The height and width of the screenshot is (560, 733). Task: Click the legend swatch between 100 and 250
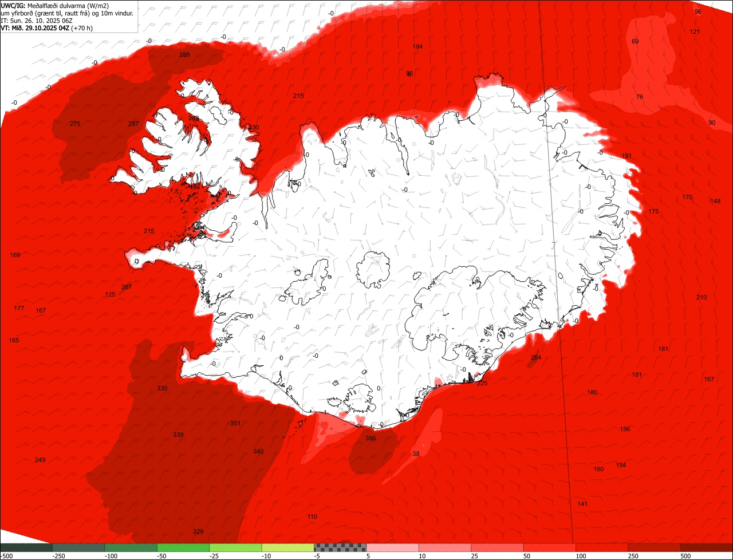[602, 547]
